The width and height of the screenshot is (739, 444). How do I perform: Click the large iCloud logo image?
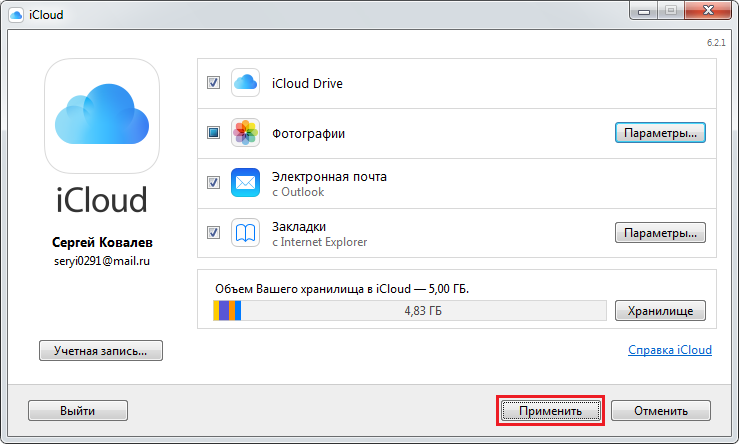102,116
